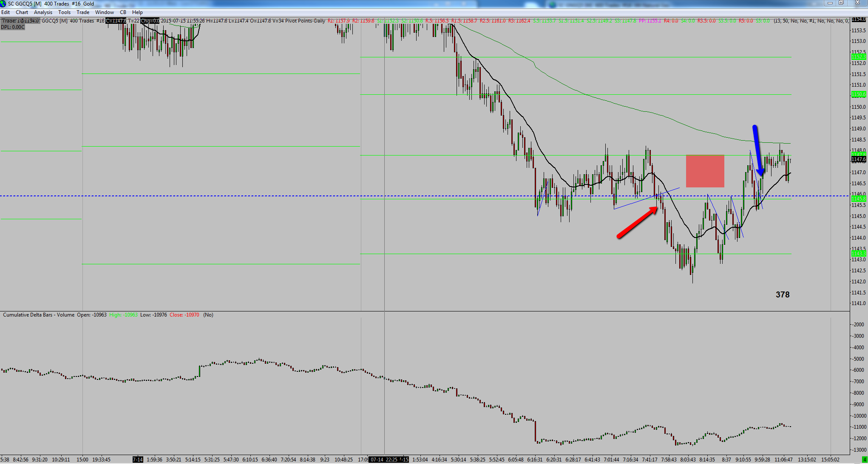Click the black last-price box on price scale
Viewport: 868px width, 464px height.
pos(859,159)
